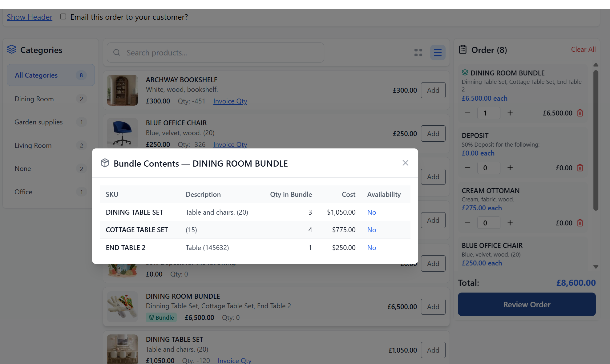Image resolution: width=610 pixels, height=364 pixels.
Task: Toggle Email this order to customer checkbox
Action: [63, 17]
